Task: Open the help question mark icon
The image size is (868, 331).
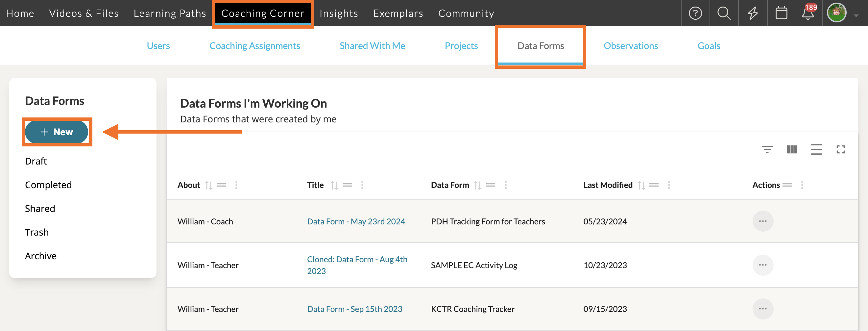Action: [695, 13]
